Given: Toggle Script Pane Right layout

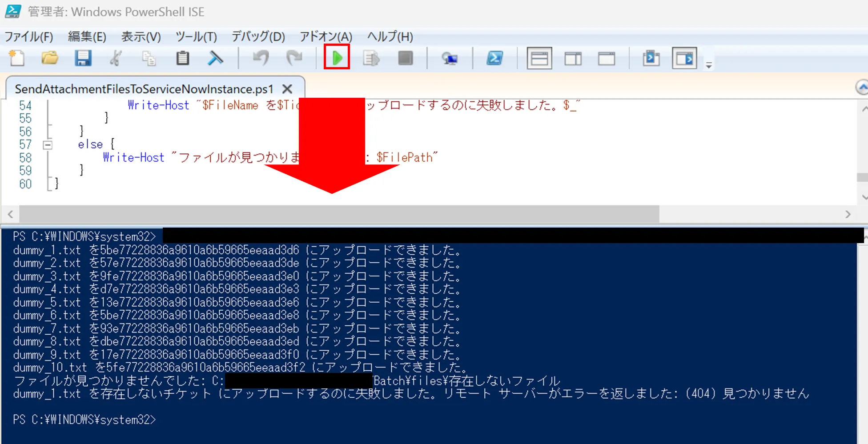Looking at the screenshot, I should click(573, 58).
